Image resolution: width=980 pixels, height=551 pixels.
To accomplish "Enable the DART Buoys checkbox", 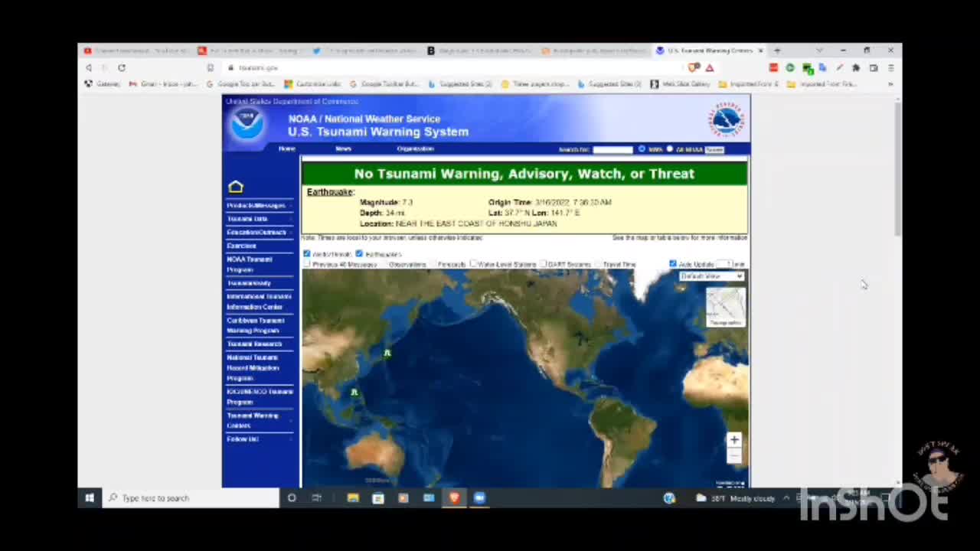I will (x=543, y=264).
